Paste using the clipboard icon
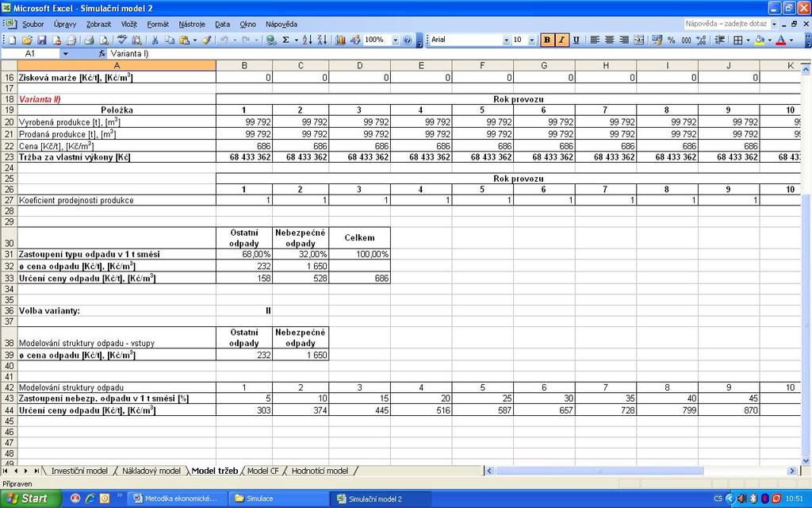The width and height of the screenshot is (812, 508). (x=184, y=40)
